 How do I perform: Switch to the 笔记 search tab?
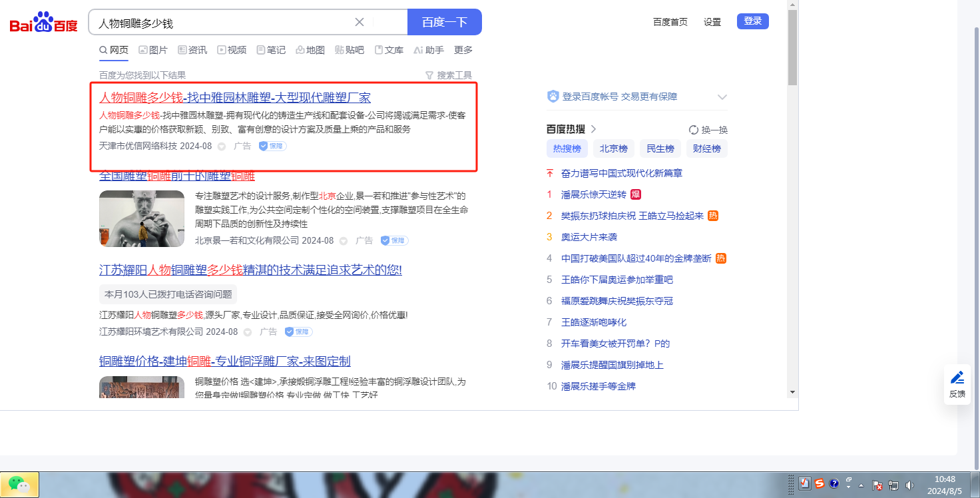tap(271, 50)
